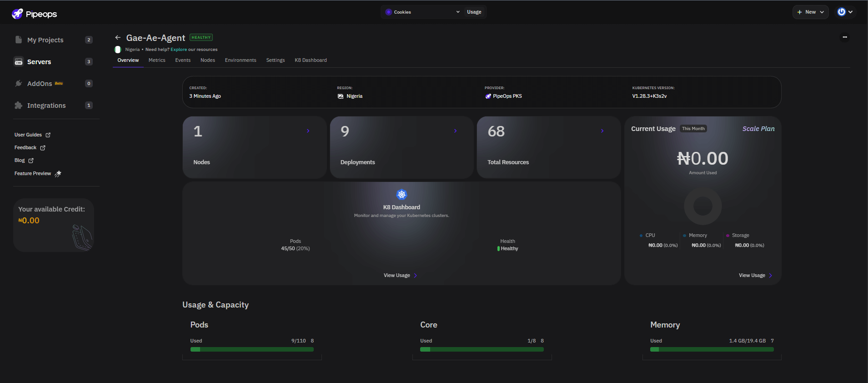
Task: Click the Pods usage progress bar
Action: [x=252, y=349]
